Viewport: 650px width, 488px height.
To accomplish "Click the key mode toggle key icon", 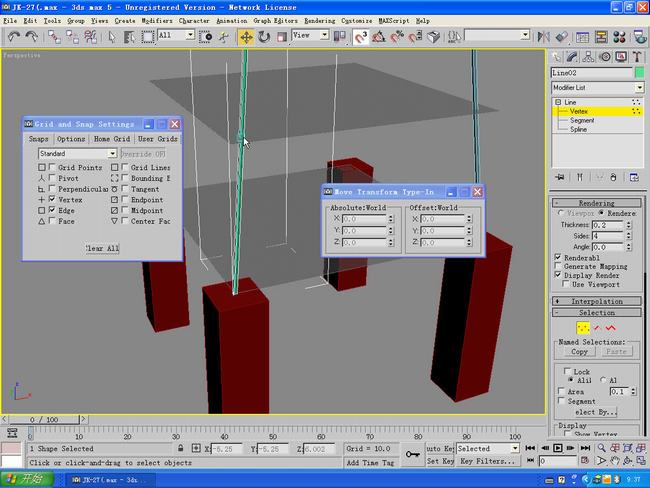I will tap(412, 454).
